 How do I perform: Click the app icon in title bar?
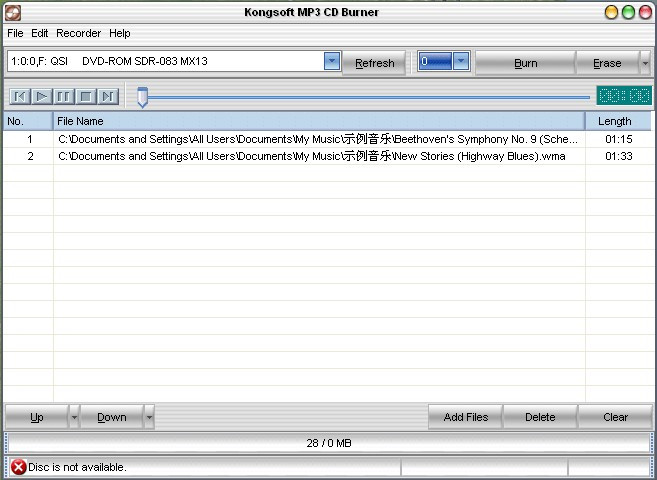pyautogui.click(x=13, y=13)
